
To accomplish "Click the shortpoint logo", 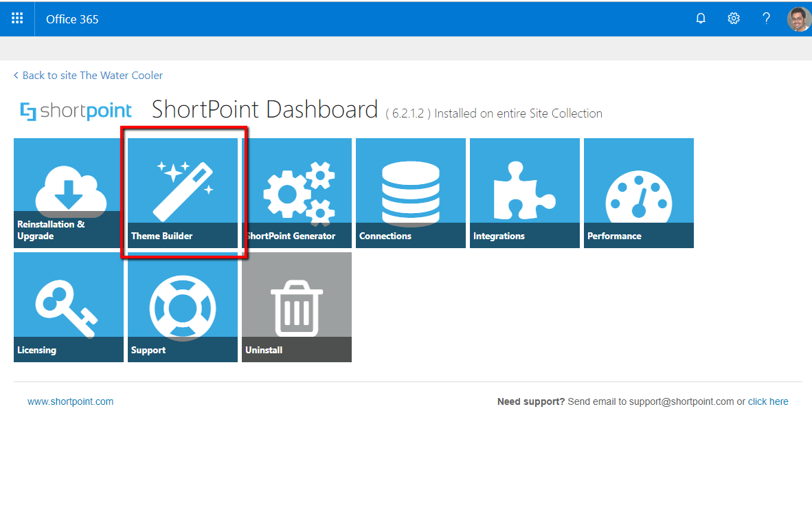I will tap(76, 111).
